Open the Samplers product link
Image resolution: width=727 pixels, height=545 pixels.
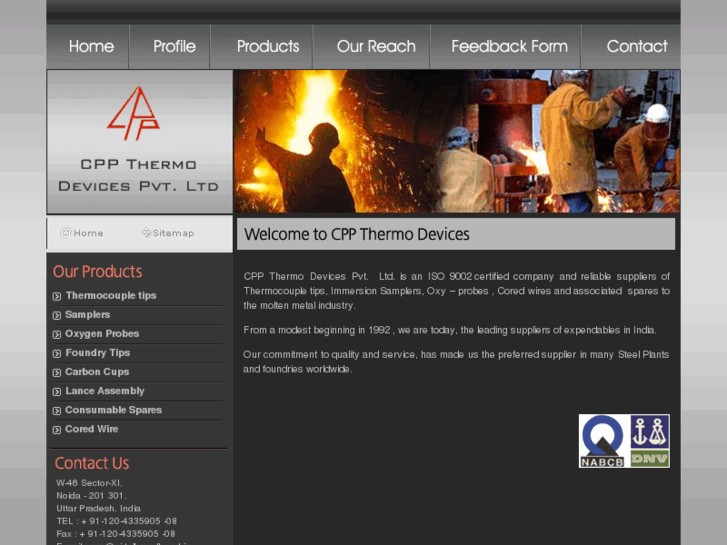pyautogui.click(x=88, y=314)
